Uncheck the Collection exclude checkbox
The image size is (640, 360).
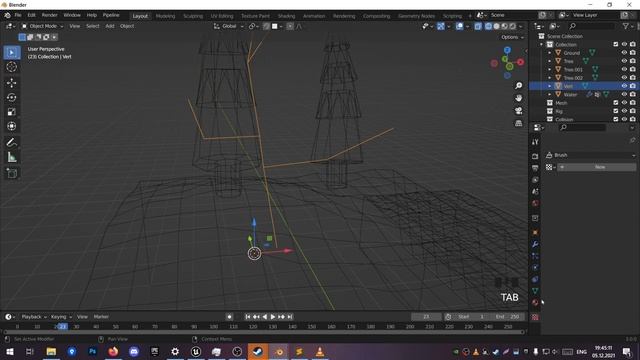point(616,44)
